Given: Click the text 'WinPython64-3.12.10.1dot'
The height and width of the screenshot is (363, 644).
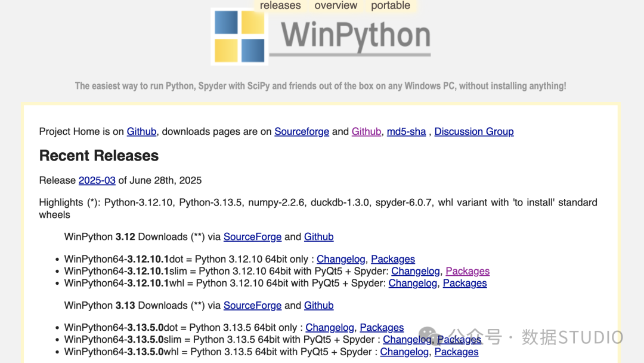Looking at the screenshot, I should pyautogui.click(x=123, y=259).
